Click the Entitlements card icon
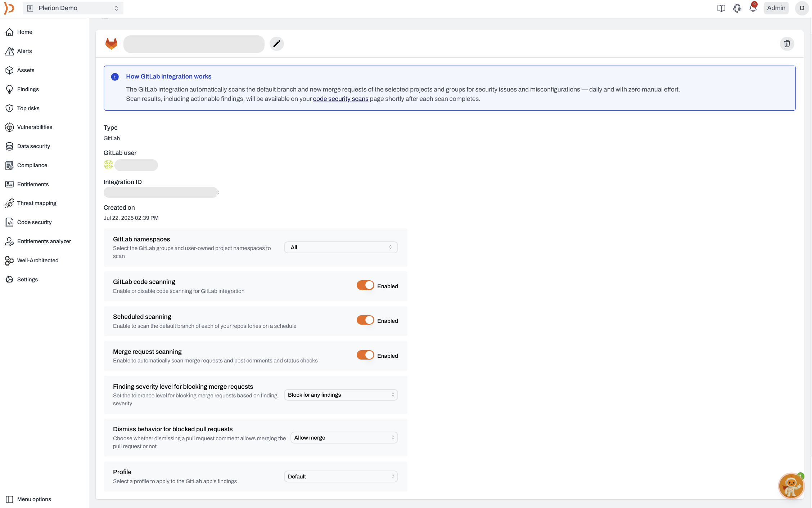 coord(9,184)
